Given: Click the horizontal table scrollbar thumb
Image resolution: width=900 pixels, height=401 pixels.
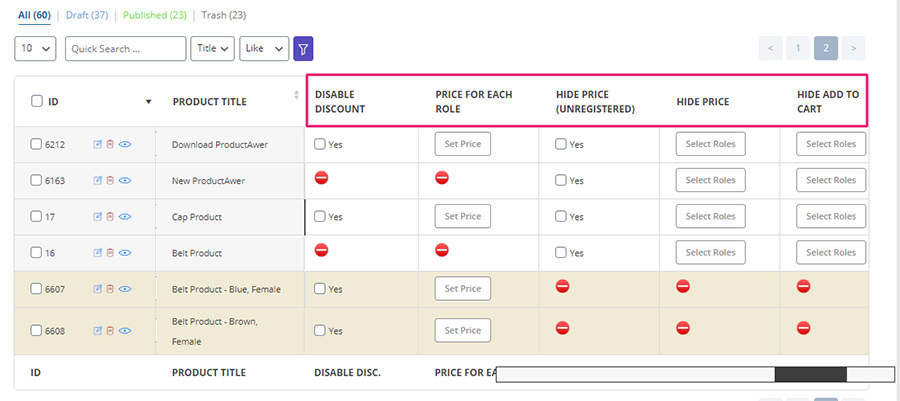Looking at the screenshot, I should 810,375.
